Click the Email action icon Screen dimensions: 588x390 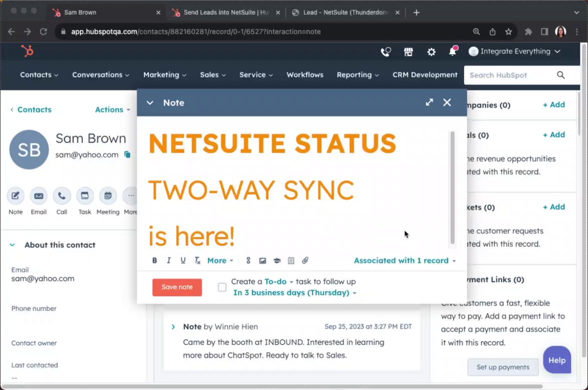(39, 196)
